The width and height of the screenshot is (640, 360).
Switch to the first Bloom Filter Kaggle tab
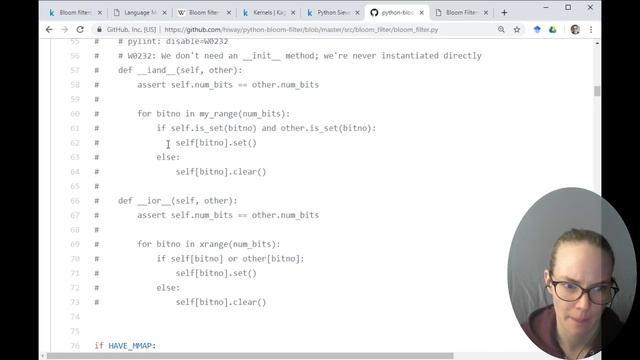coord(75,13)
